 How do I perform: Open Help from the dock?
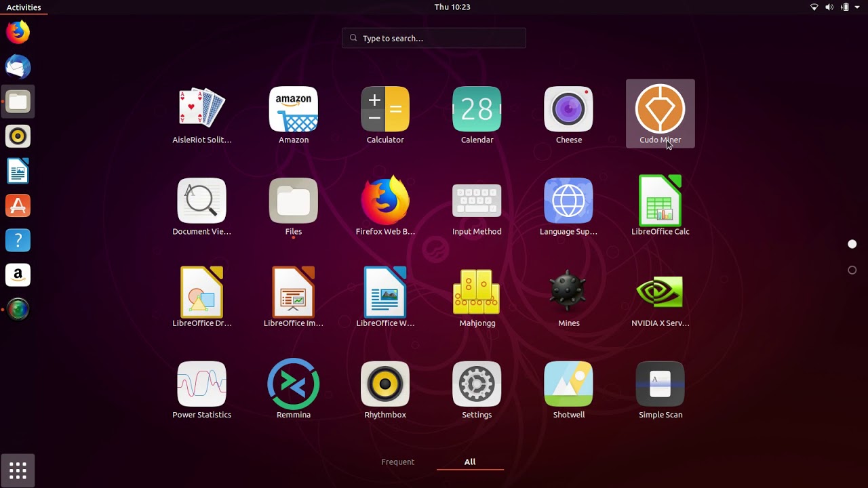pos(18,240)
